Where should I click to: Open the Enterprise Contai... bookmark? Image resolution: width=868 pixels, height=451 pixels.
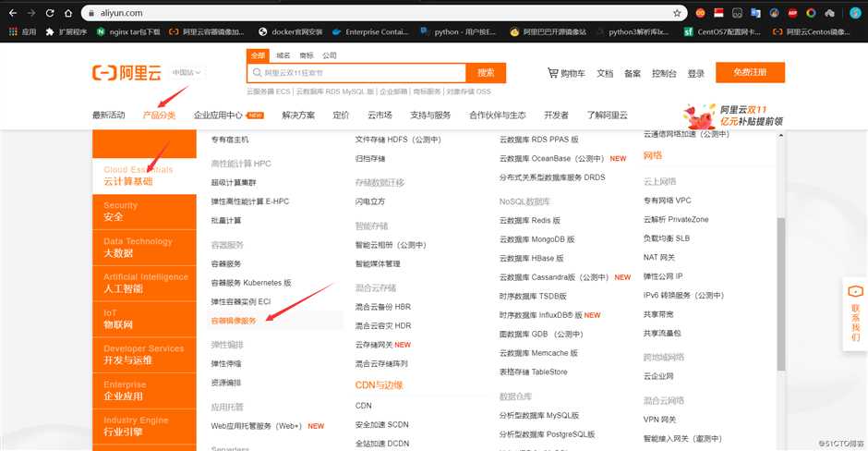370,32
